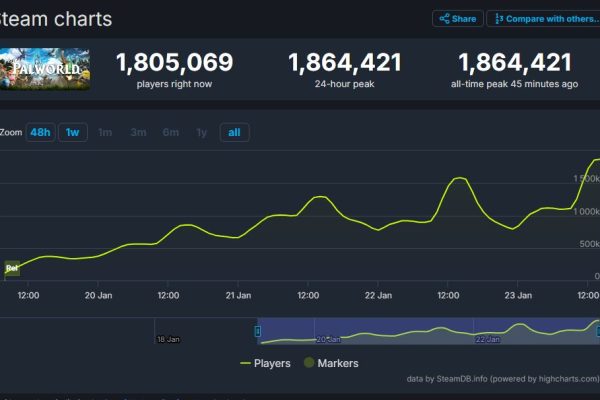Select the 1m zoom range
This screenshot has height=400, width=600.
click(105, 132)
